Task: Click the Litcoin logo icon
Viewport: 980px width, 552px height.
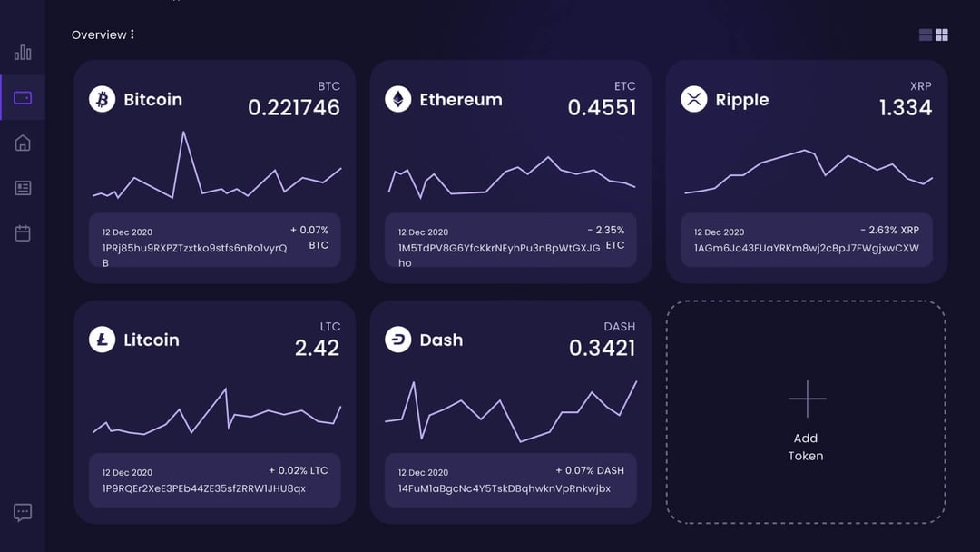Action: click(103, 340)
